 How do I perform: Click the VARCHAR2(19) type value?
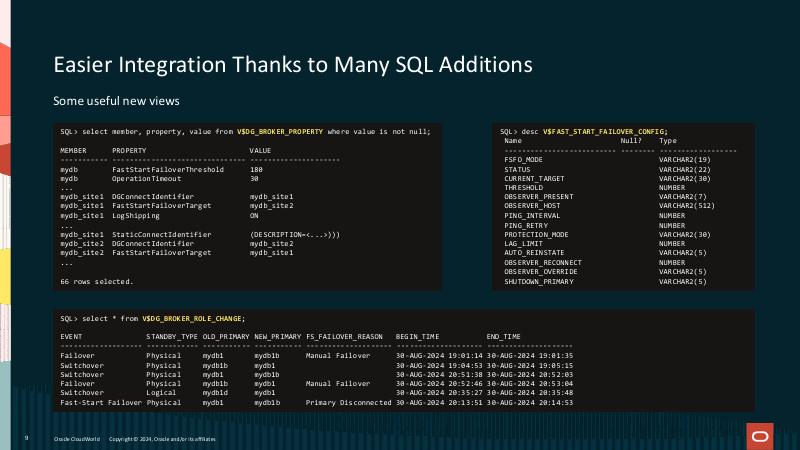(685, 160)
